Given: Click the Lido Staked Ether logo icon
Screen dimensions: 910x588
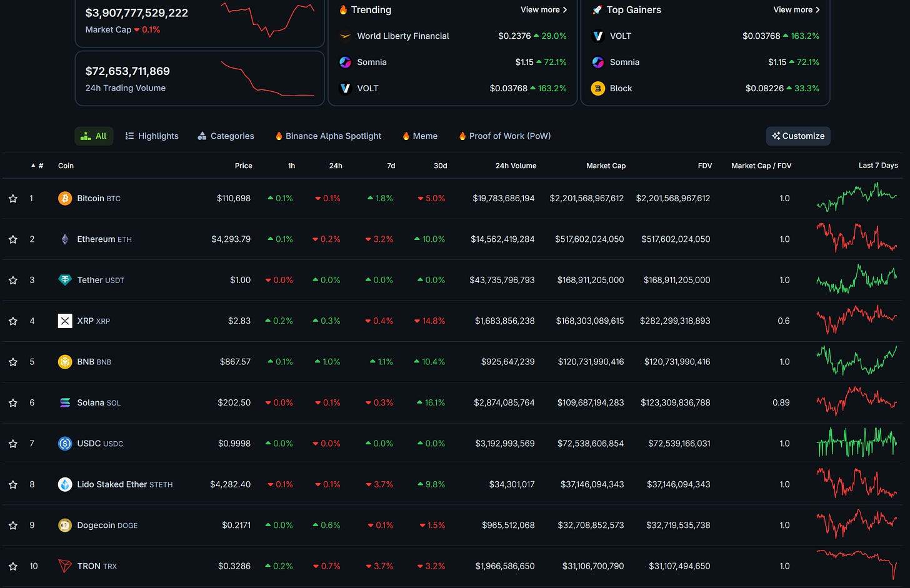Looking at the screenshot, I should [65, 484].
